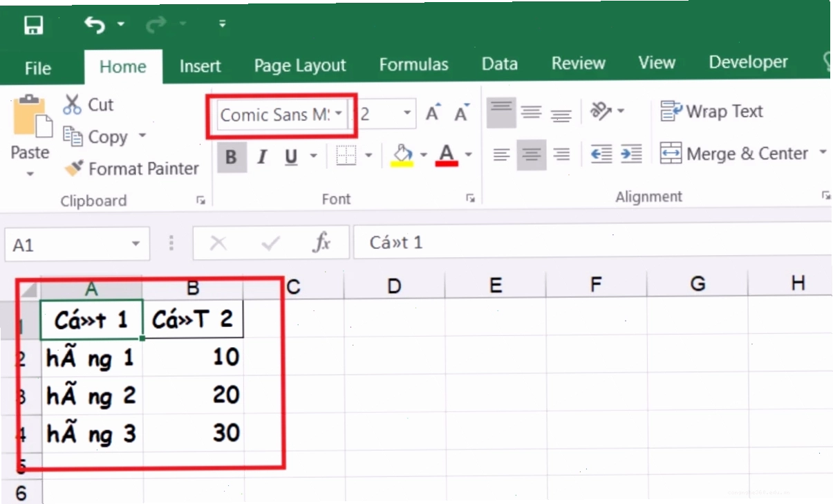Click the Save icon in quick access toolbar
Viewport: 833px width, 504px height.
click(33, 26)
